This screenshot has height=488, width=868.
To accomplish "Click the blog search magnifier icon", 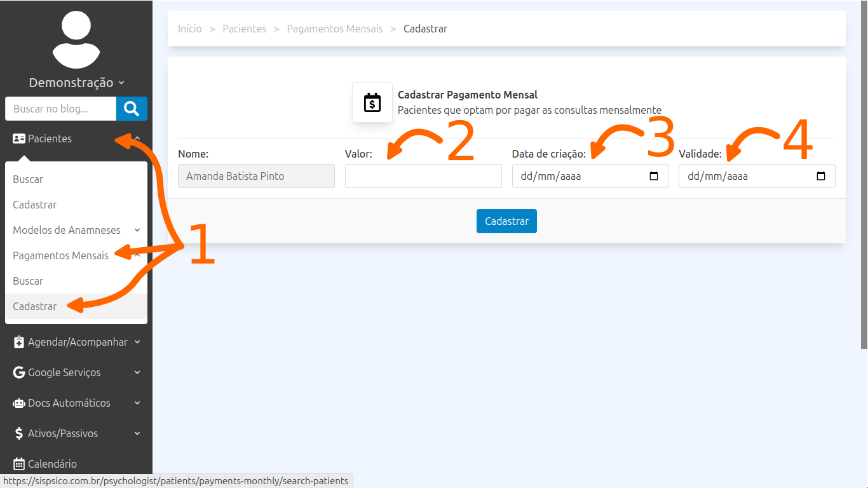I will click(x=132, y=109).
